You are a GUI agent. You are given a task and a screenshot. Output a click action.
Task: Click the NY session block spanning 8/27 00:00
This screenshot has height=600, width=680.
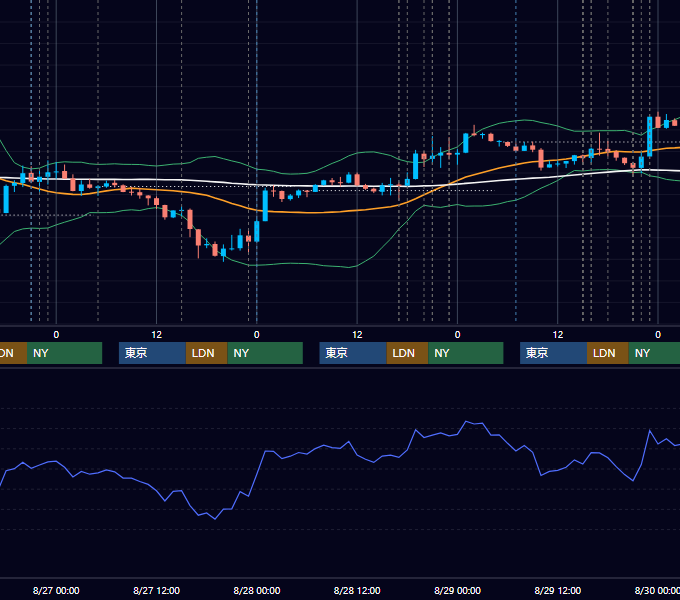coord(64,353)
